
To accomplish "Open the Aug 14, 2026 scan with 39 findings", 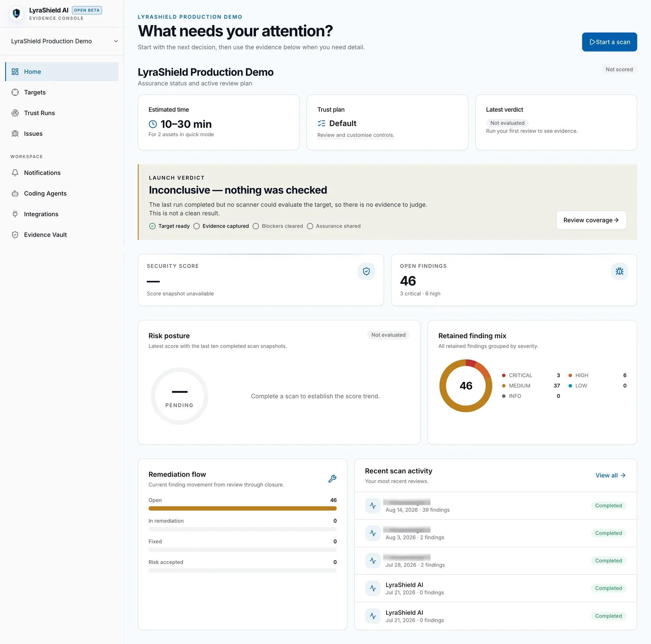I will (496, 506).
